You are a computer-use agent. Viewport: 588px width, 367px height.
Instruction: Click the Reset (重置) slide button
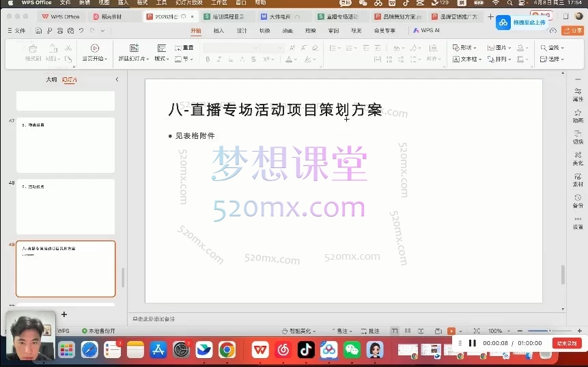click(x=184, y=48)
